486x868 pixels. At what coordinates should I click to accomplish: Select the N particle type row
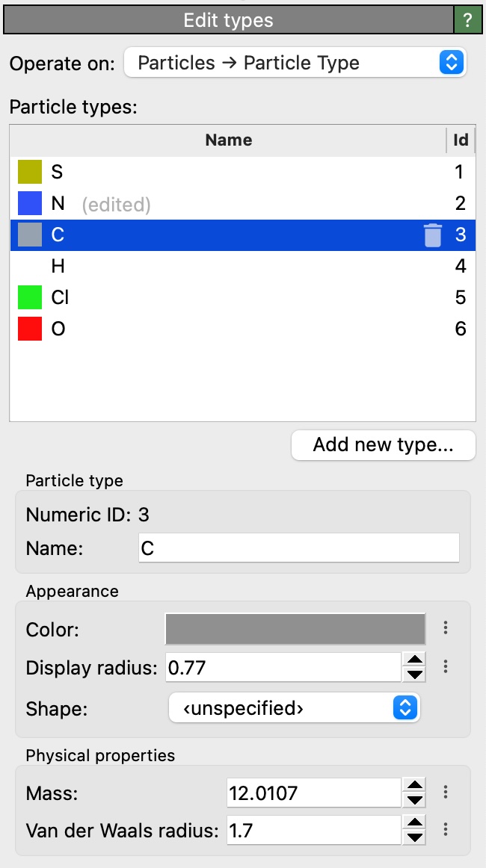224,204
